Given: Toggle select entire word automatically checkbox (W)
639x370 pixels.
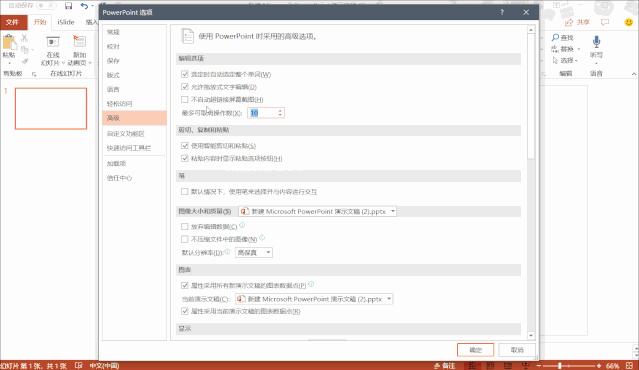Looking at the screenshot, I should click(185, 74).
